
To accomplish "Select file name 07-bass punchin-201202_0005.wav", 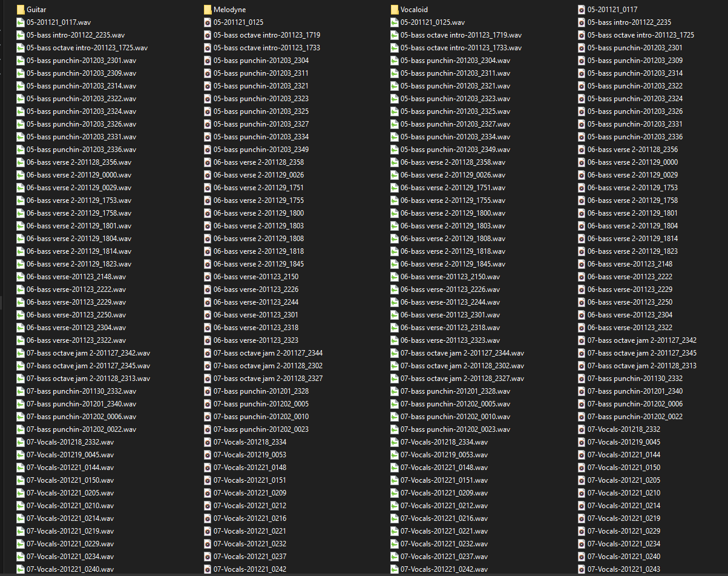I will 456,404.
